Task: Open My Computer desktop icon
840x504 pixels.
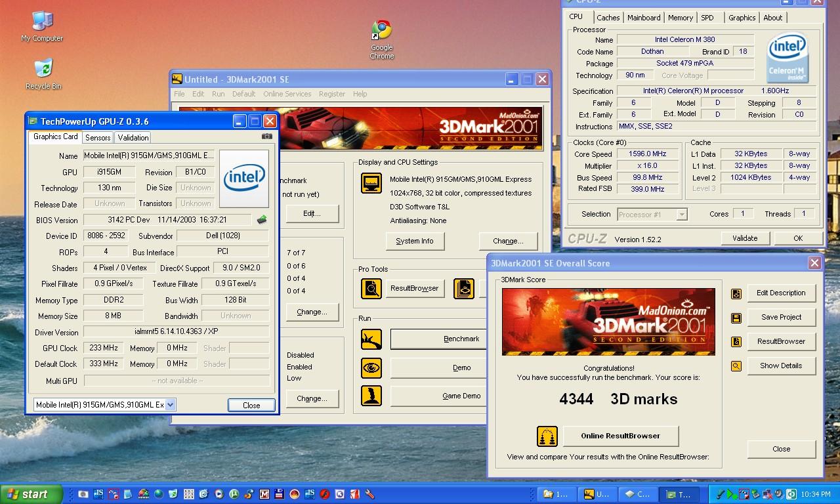Action: tap(42, 26)
